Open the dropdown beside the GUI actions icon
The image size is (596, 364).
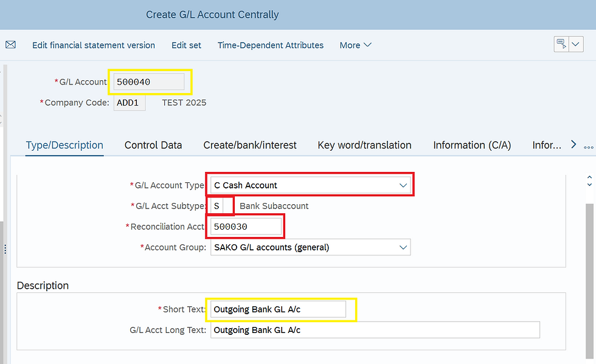click(575, 44)
